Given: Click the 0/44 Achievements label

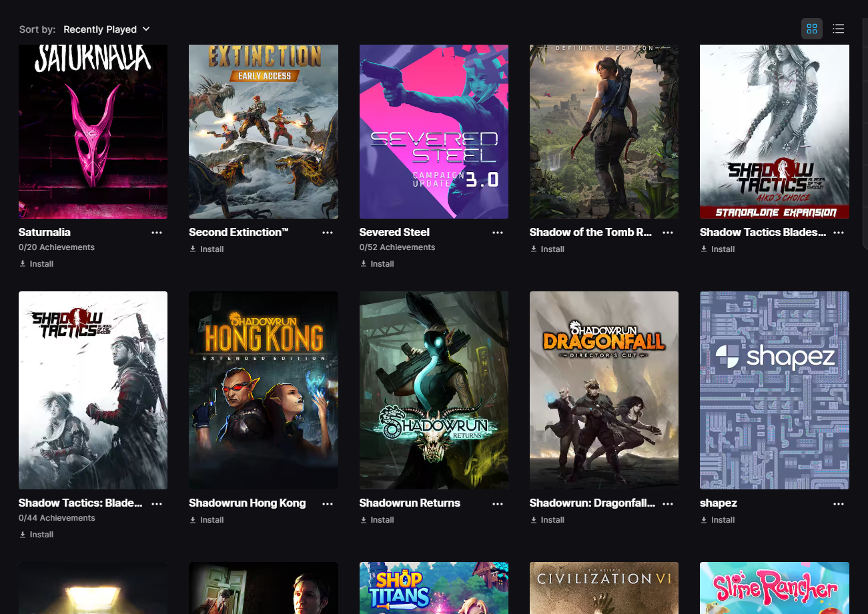Looking at the screenshot, I should click(x=57, y=518).
